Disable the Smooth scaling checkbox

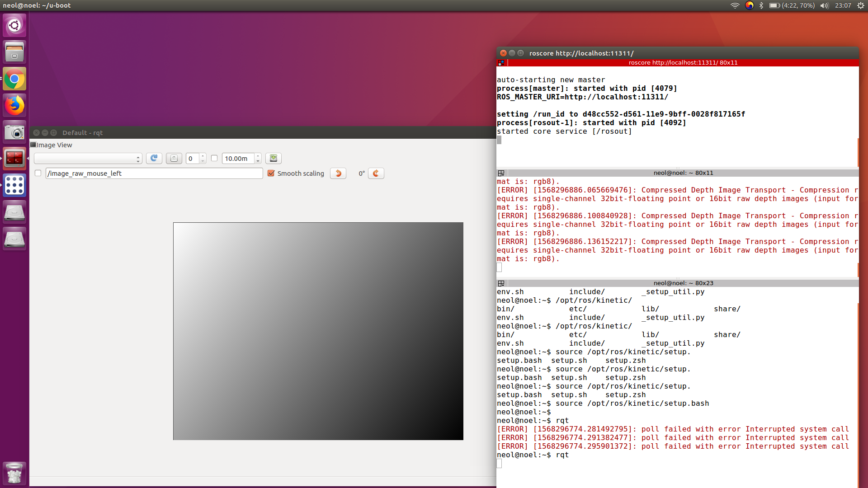point(271,174)
